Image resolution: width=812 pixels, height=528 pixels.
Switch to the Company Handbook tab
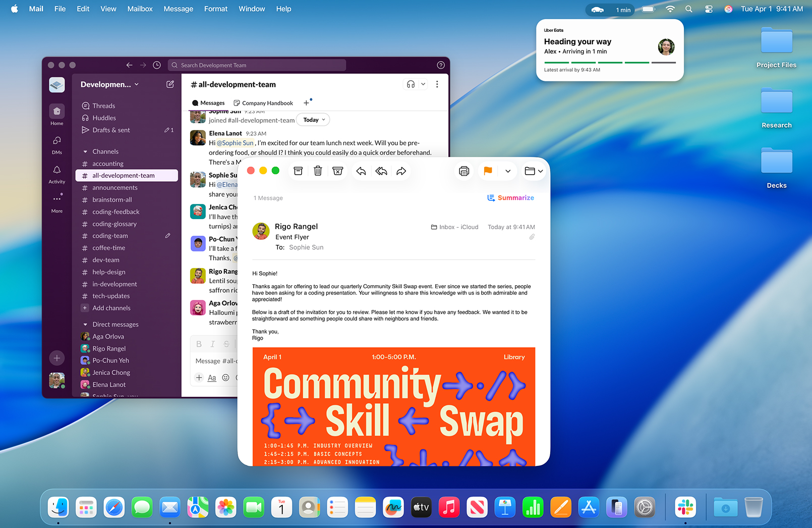[263, 103]
